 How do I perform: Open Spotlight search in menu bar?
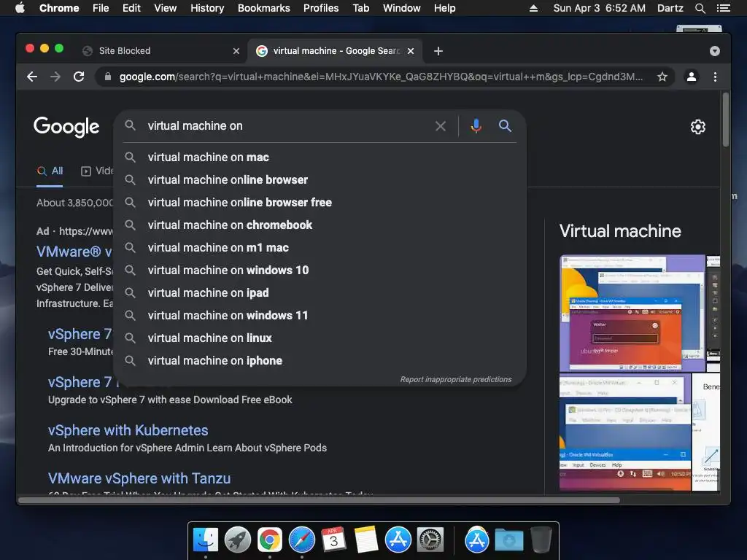[700, 8]
